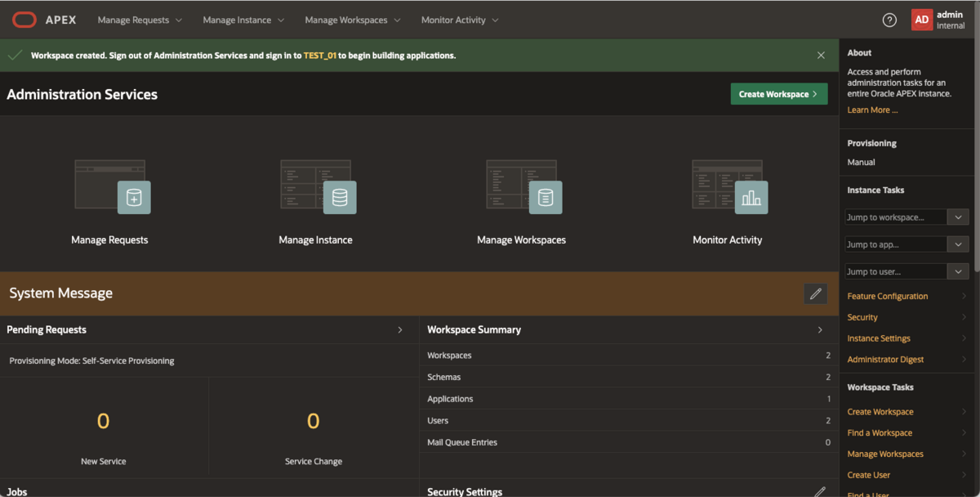
Task: Edit System Message with pencil icon
Action: click(815, 293)
